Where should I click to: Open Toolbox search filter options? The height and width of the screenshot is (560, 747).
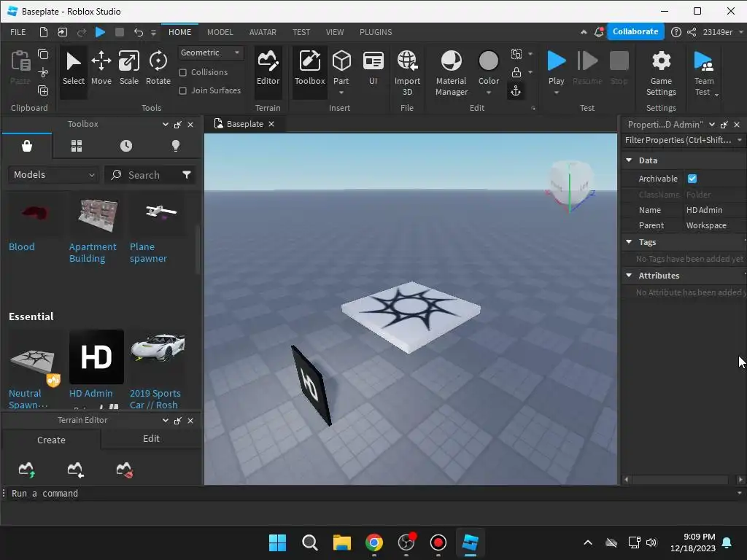click(187, 175)
